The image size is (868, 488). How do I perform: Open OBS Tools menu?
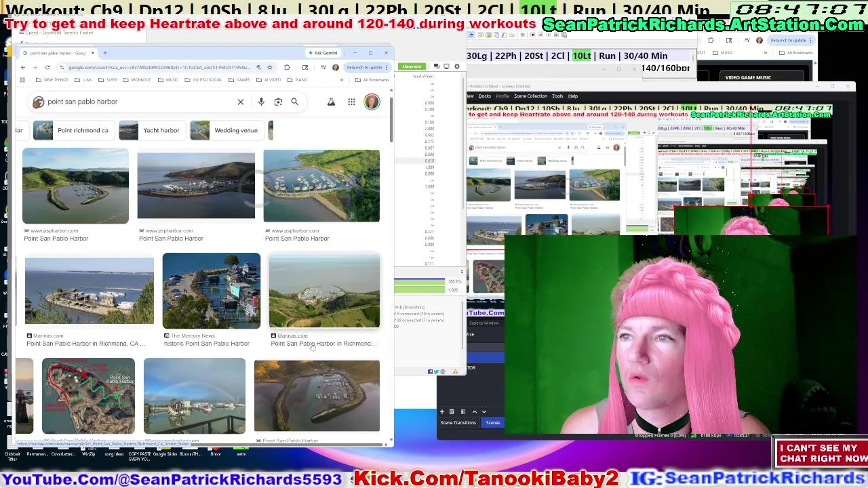point(557,96)
